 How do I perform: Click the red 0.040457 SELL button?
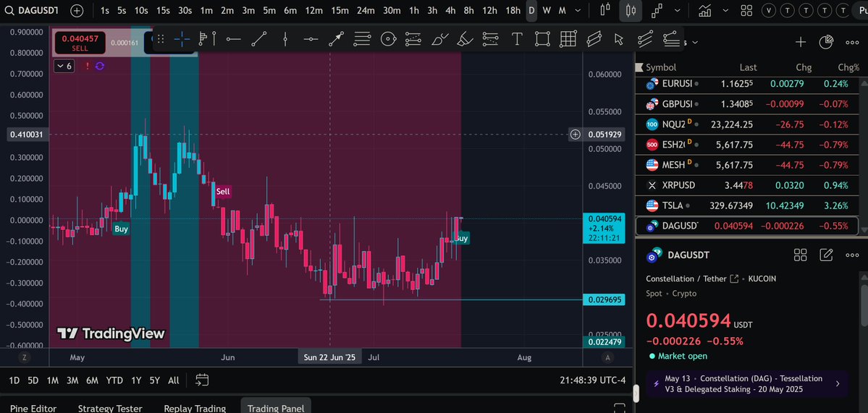(x=80, y=43)
